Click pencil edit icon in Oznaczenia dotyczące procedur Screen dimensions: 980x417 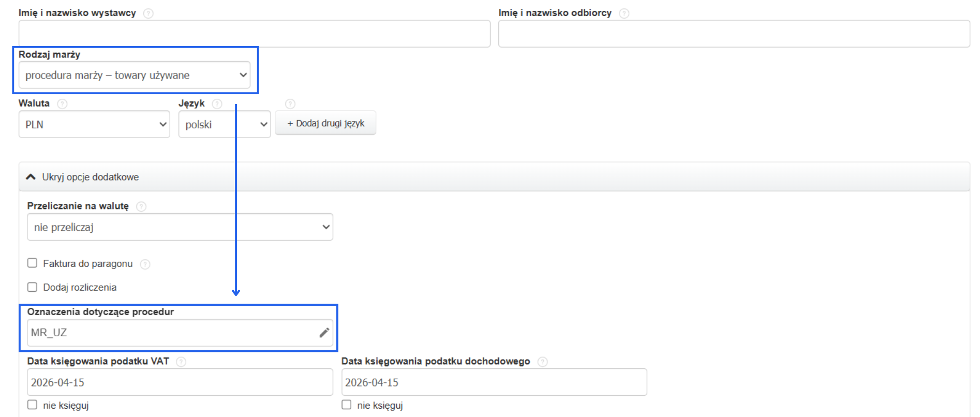pos(324,333)
